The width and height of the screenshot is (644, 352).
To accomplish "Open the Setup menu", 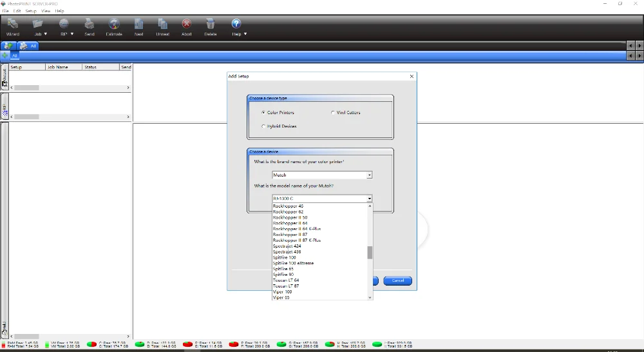I will coord(31,11).
